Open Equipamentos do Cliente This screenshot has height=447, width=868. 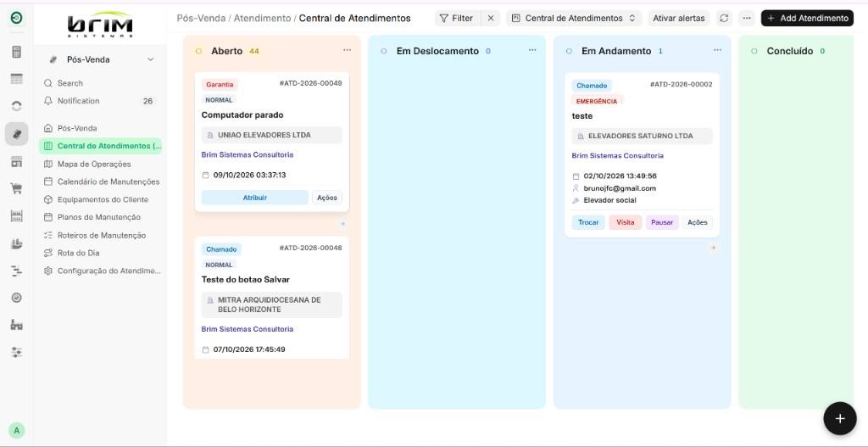(100, 199)
